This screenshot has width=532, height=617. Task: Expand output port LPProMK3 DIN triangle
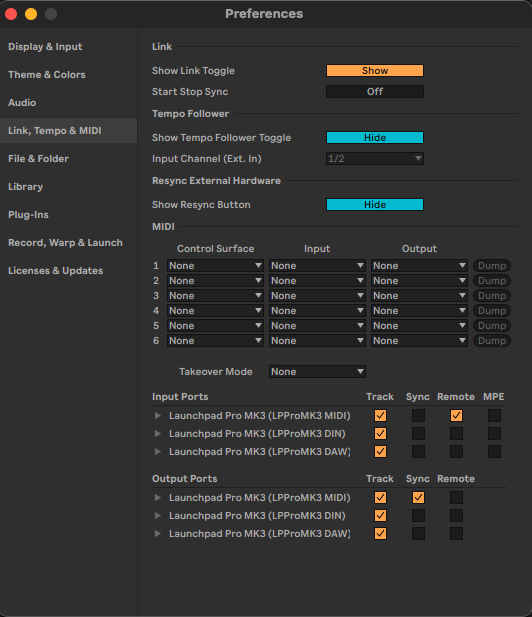point(158,515)
